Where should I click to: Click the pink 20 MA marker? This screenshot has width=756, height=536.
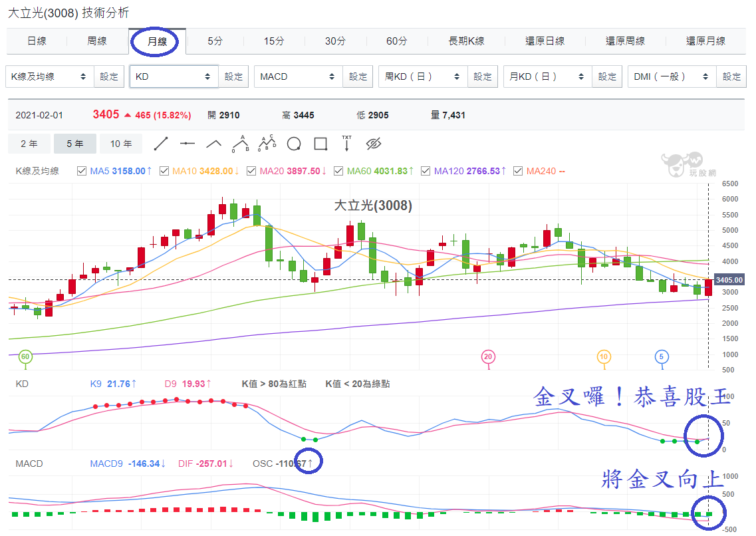[x=488, y=356]
